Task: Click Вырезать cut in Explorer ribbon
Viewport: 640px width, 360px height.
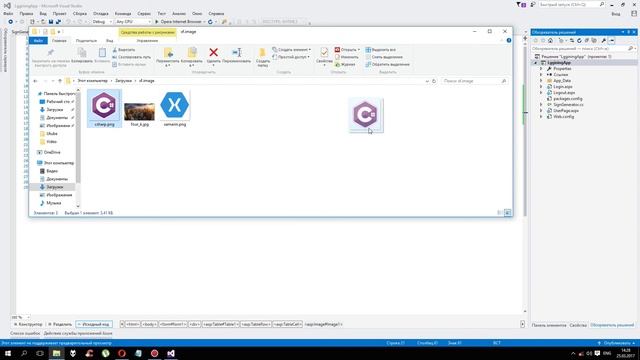Action: pyautogui.click(x=124, y=50)
